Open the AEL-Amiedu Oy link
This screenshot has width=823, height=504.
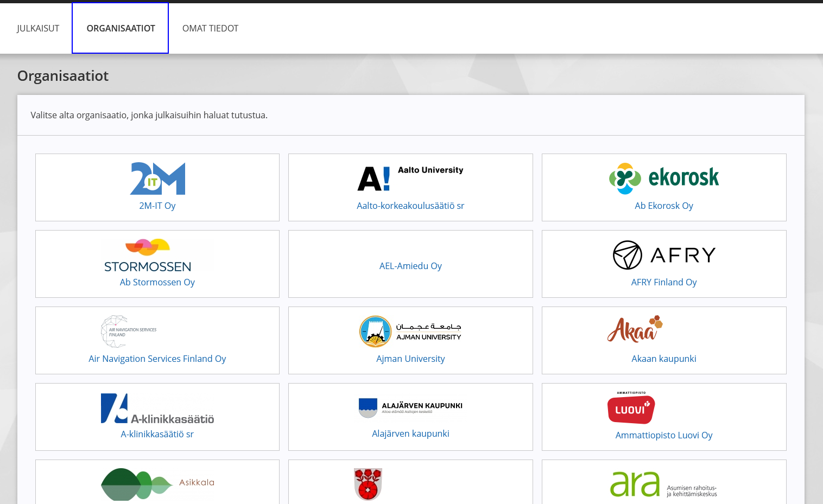(x=410, y=266)
